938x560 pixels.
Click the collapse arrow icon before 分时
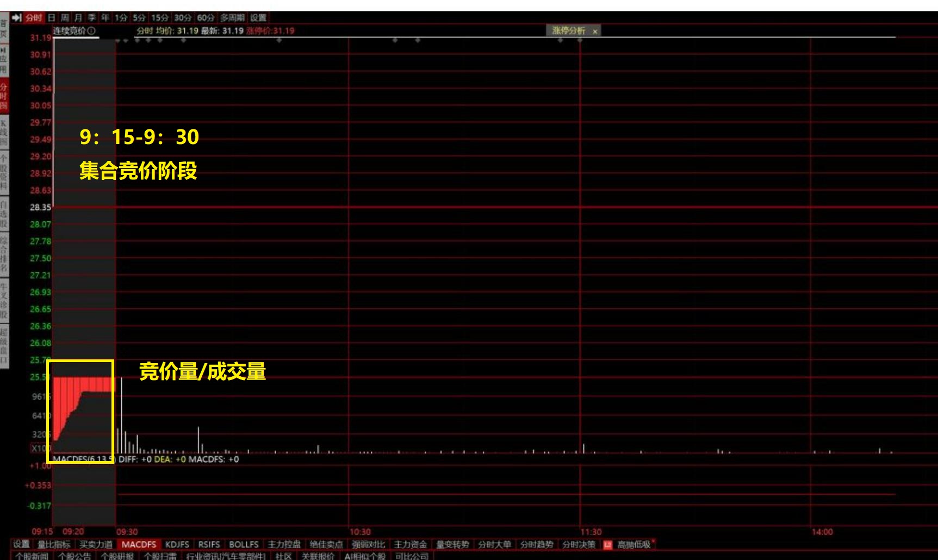pos(16,18)
